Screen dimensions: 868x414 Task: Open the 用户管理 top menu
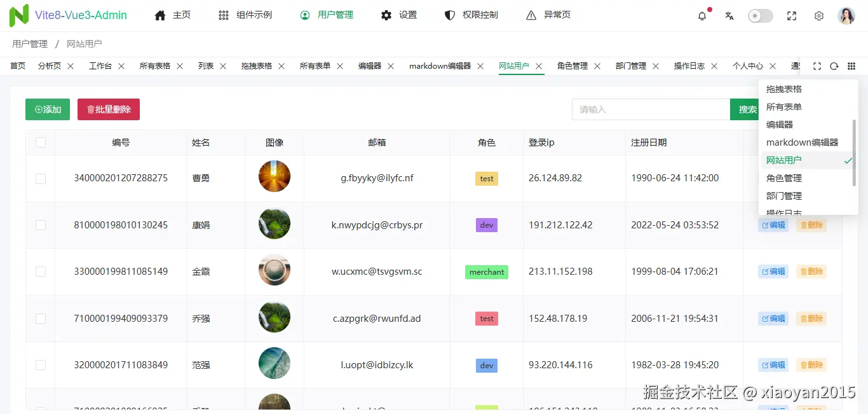point(327,15)
